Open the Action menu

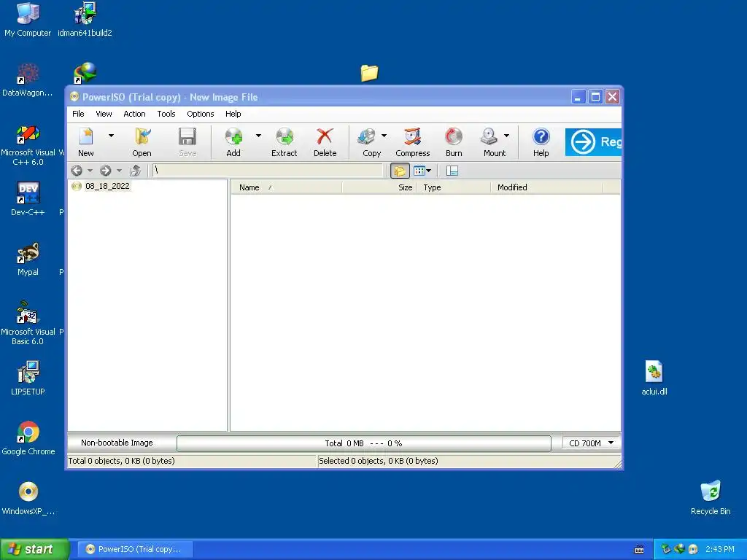(134, 114)
